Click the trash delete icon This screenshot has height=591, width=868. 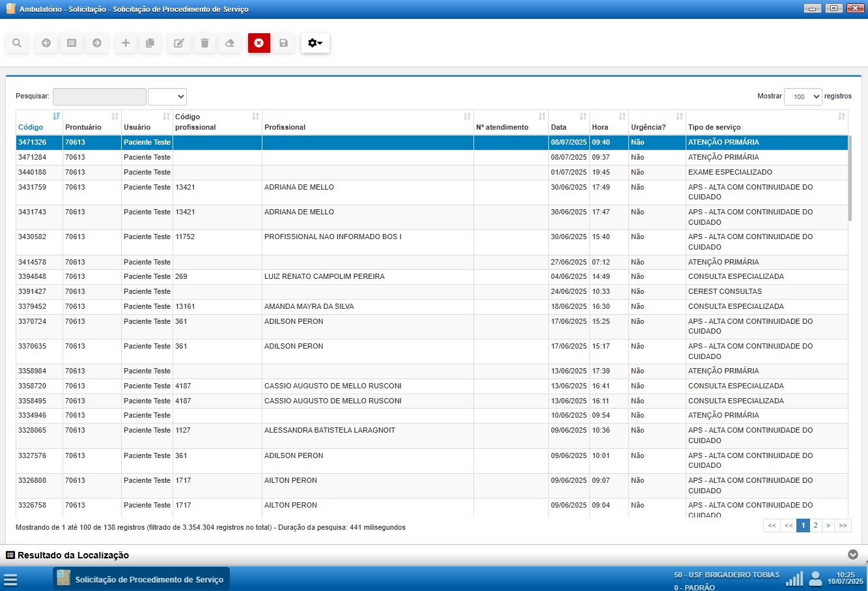point(204,43)
